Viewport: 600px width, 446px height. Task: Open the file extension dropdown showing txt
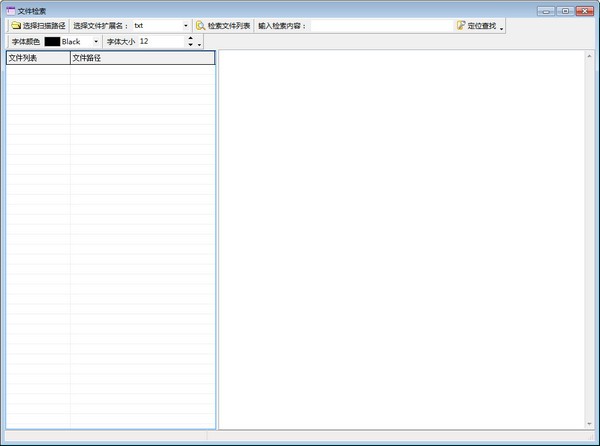pyautogui.click(x=185, y=25)
